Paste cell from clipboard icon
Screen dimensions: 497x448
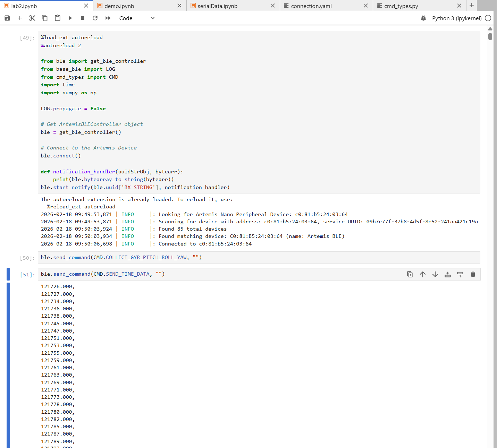point(58,18)
